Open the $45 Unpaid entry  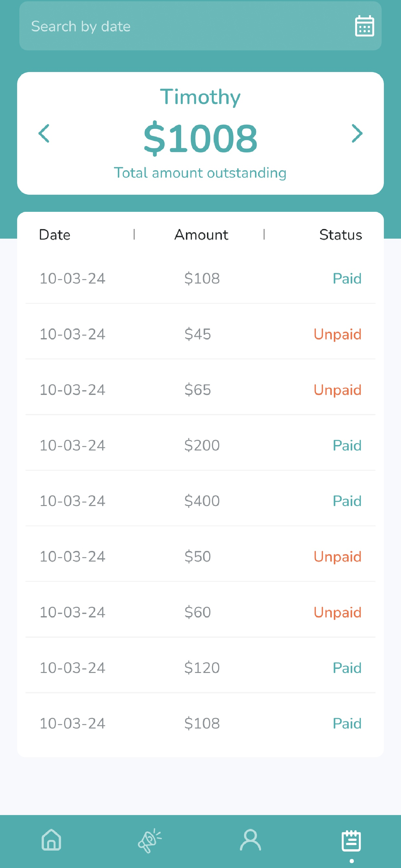pyautogui.click(x=200, y=334)
